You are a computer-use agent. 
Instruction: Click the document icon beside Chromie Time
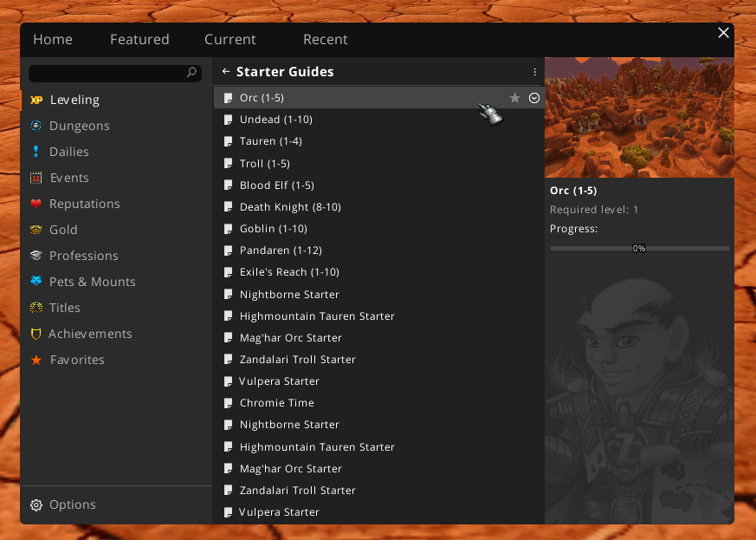tap(229, 403)
